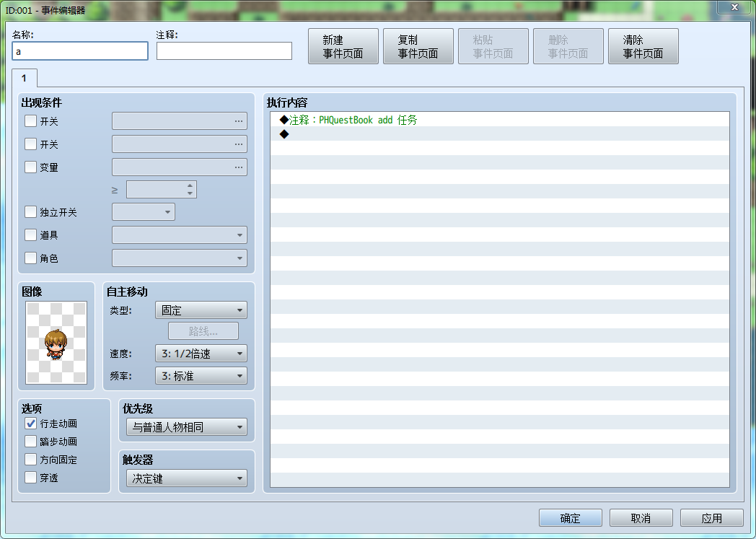Click the 确定 button
The width and height of the screenshot is (756, 539).
click(571, 518)
